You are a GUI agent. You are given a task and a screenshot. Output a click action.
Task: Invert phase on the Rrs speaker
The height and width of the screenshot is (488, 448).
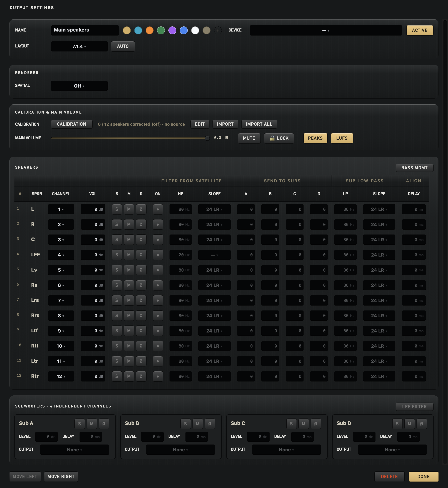[x=141, y=316]
